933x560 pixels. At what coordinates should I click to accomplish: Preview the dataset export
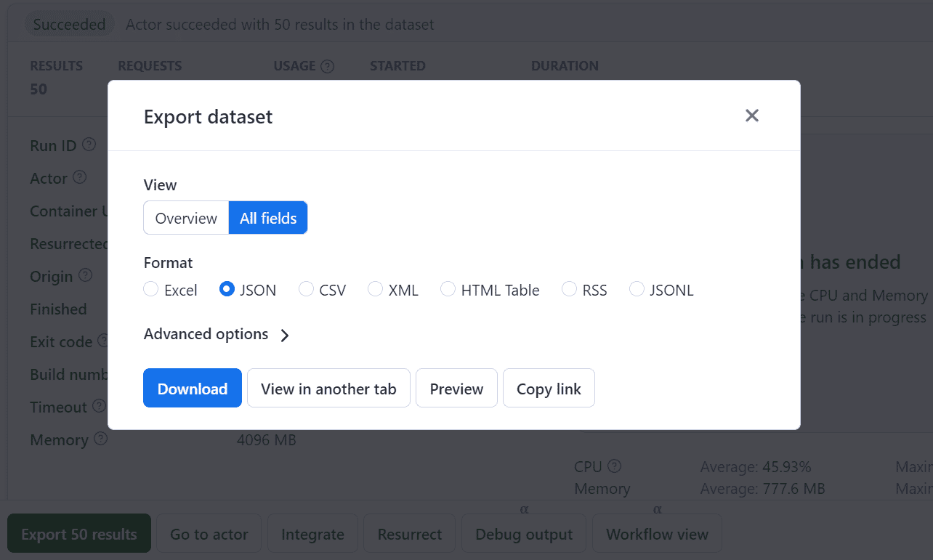(x=456, y=388)
